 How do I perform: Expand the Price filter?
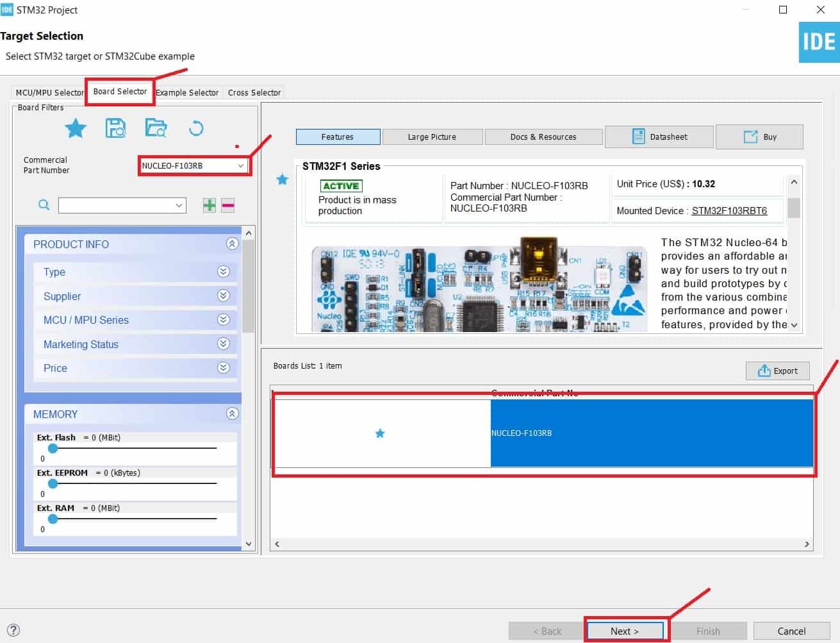(x=224, y=368)
